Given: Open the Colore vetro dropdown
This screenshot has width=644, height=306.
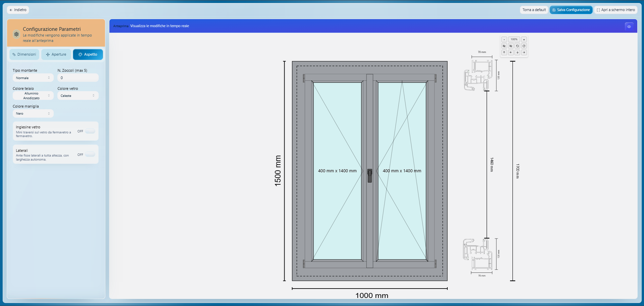Looking at the screenshot, I should click(78, 96).
